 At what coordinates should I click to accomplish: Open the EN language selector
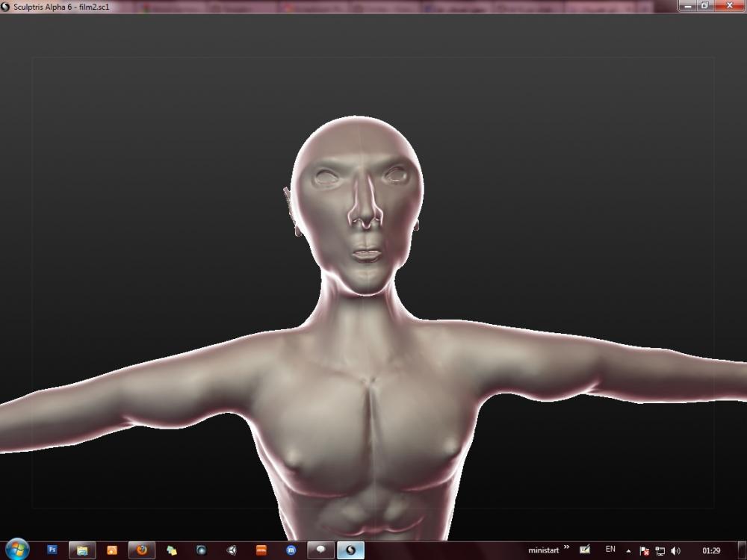coord(610,550)
